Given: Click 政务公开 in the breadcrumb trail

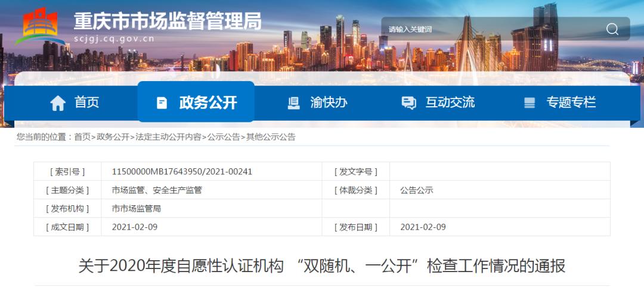Looking at the screenshot, I should coord(113,137).
